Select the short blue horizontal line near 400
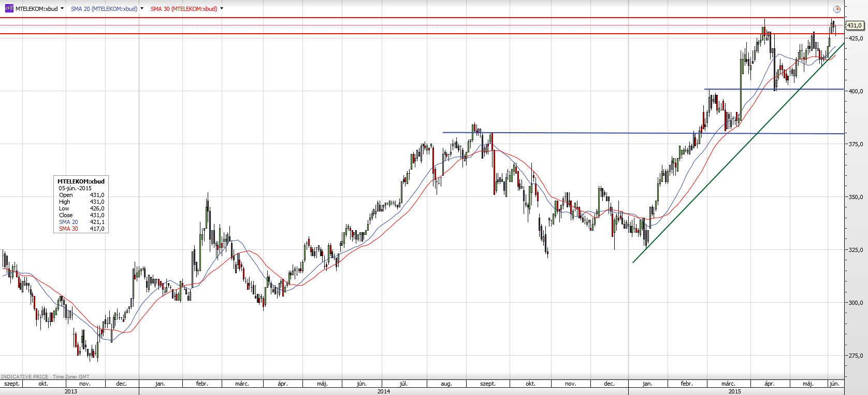The height and width of the screenshot is (395, 868). (774, 89)
